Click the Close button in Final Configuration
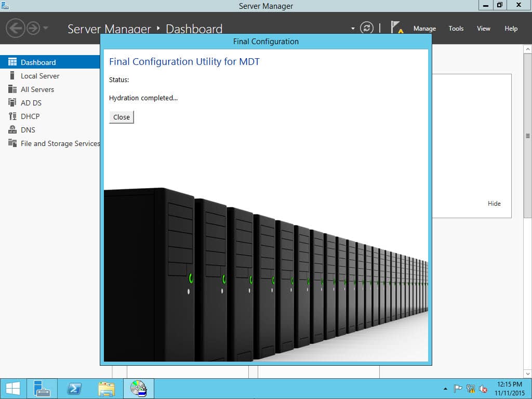 [122, 117]
